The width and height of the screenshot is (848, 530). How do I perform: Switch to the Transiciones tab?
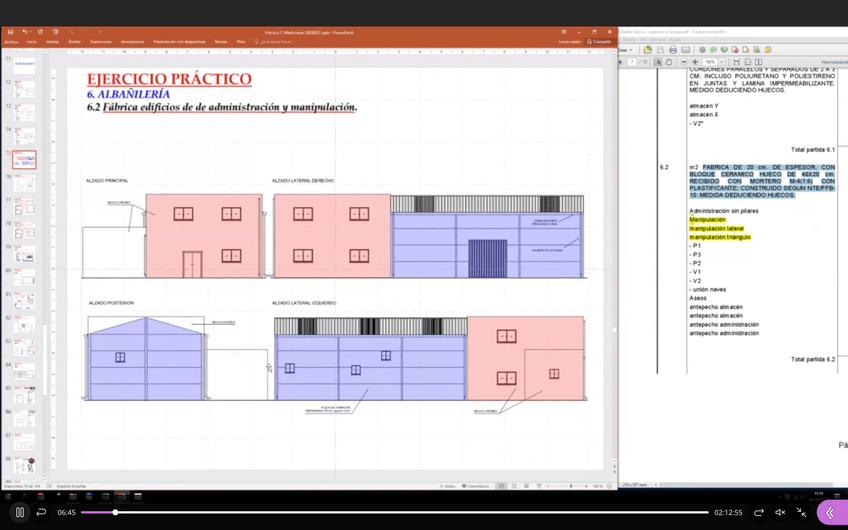pyautogui.click(x=101, y=42)
